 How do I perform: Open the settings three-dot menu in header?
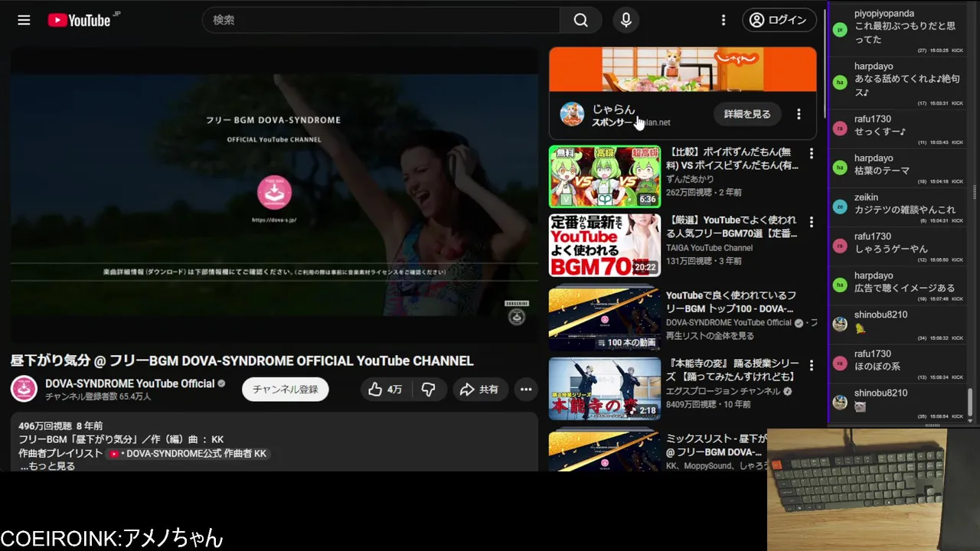(724, 20)
